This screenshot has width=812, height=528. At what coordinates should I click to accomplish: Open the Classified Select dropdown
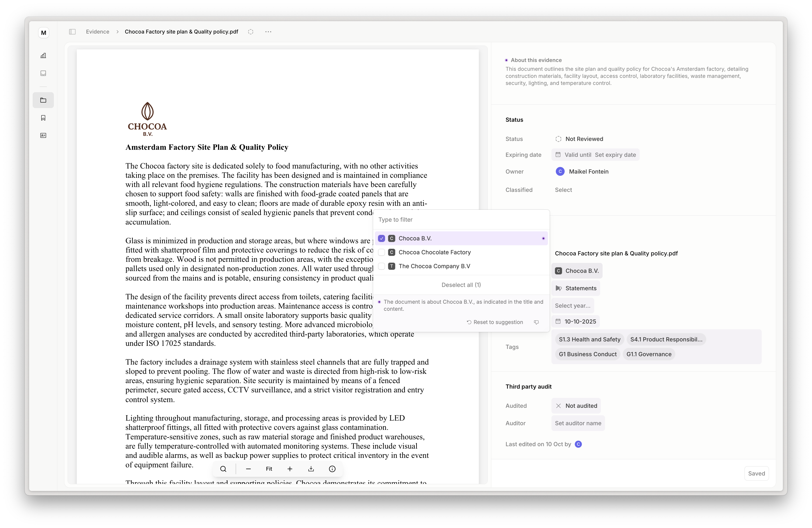coord(563,190)
